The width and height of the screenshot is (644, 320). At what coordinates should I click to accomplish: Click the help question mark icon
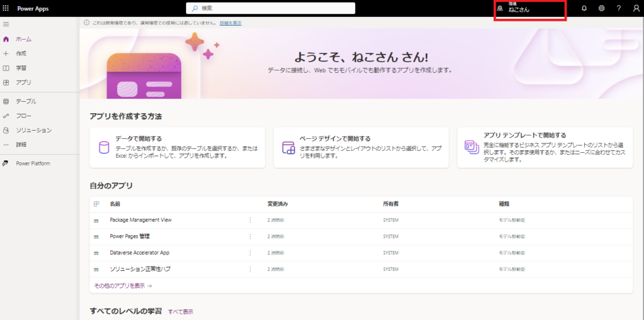coord(619,8)
